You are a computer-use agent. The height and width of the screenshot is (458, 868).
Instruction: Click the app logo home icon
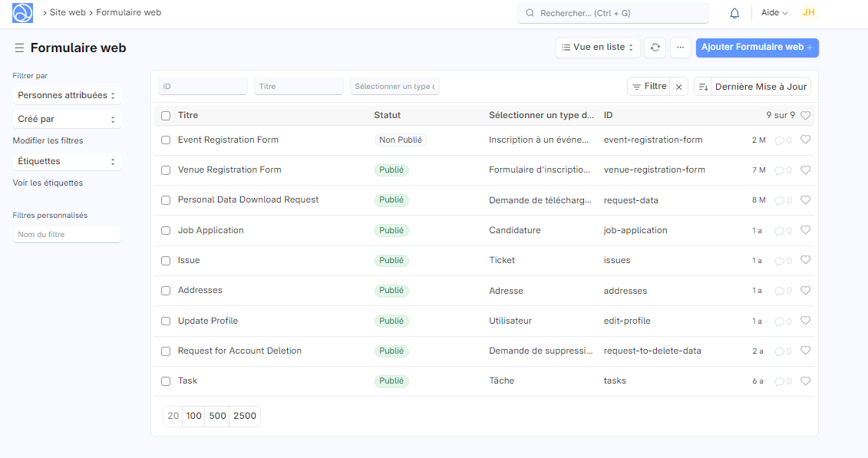click(23, 13)
